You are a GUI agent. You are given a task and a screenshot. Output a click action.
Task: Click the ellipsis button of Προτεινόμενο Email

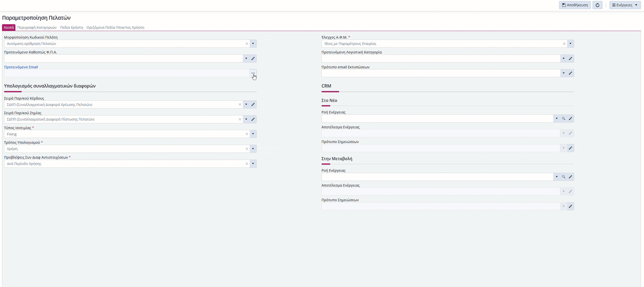(x=253, y=73)
